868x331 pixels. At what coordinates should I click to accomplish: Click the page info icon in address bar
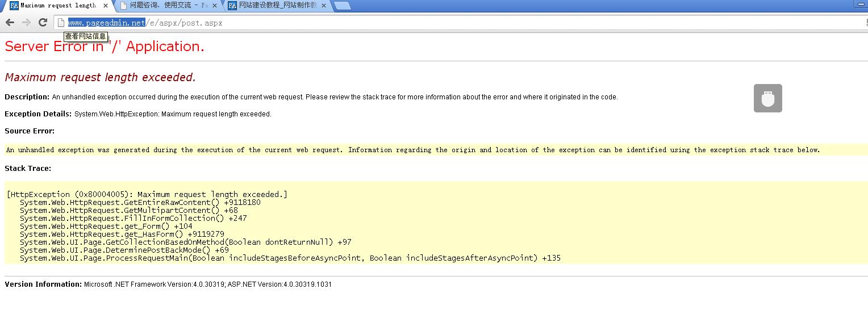coord(61,23)
